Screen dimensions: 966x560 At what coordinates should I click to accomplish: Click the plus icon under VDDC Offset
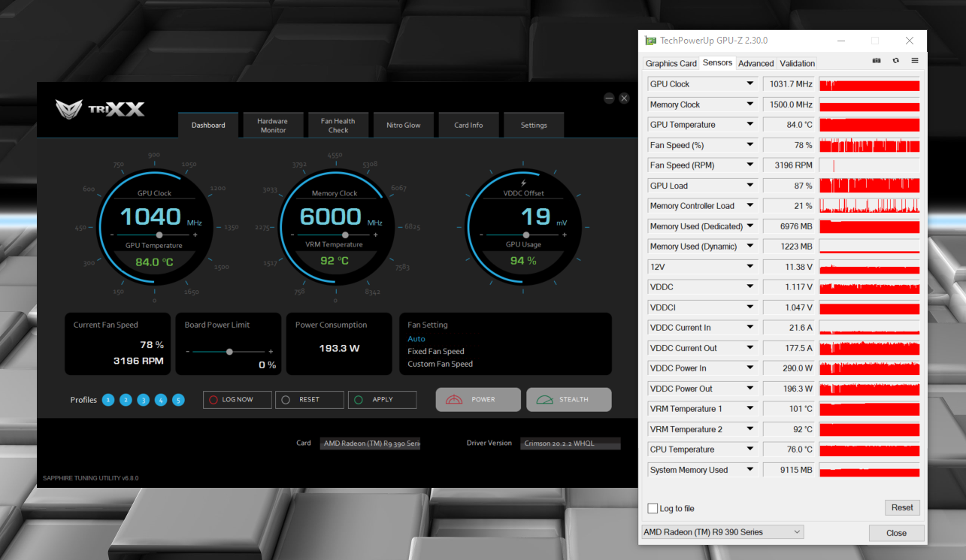click(562, 235)
